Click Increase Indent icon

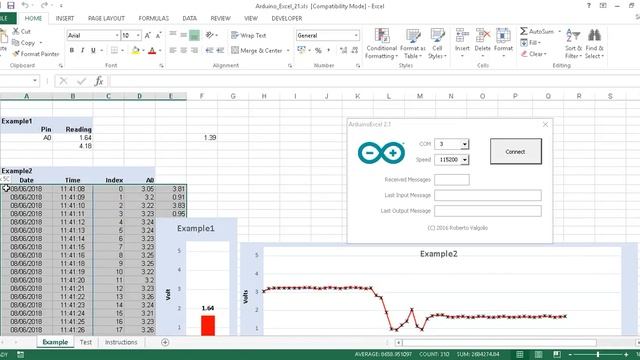tap(220, 50)
